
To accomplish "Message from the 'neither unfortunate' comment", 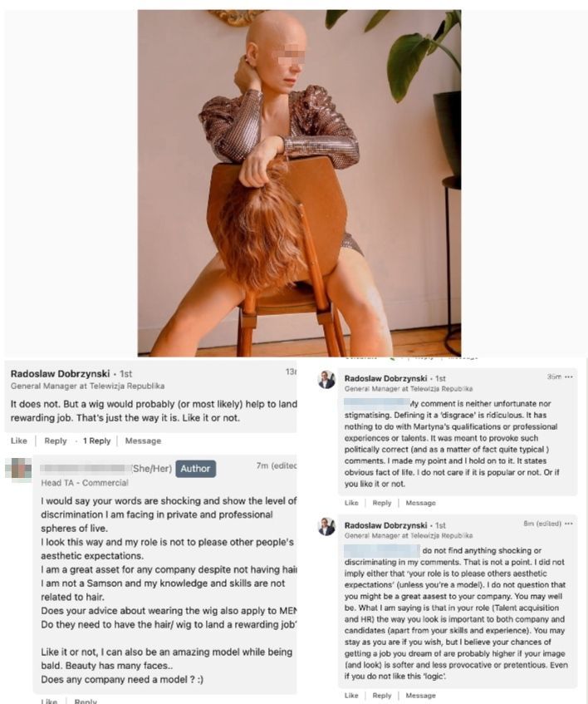I will [421, 503].
